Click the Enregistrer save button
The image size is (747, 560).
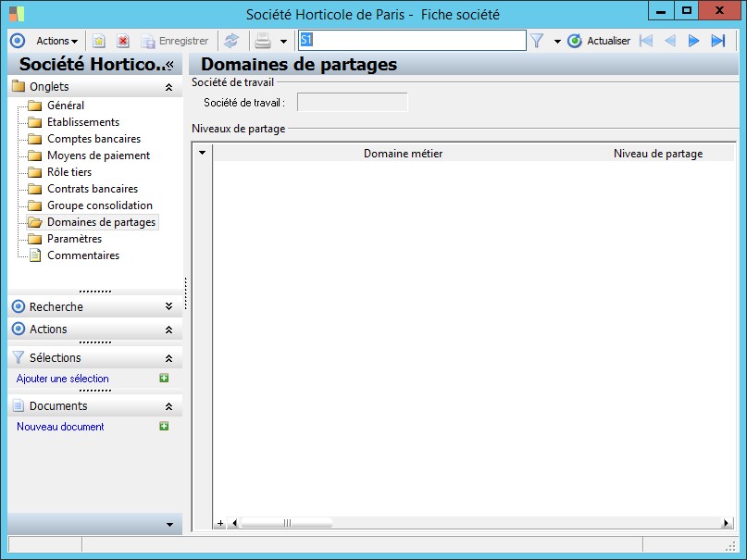pyautogui.click(x=175, y=41)
